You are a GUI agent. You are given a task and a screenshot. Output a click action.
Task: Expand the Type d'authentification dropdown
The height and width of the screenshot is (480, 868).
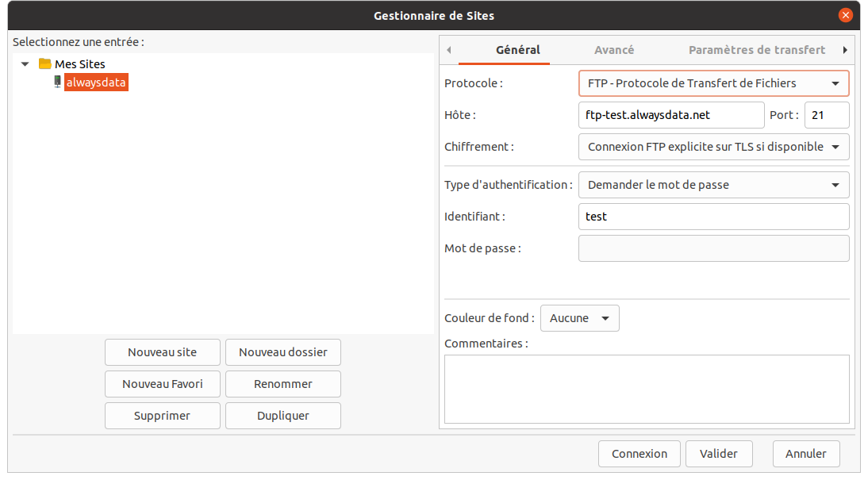click(713, 185)
